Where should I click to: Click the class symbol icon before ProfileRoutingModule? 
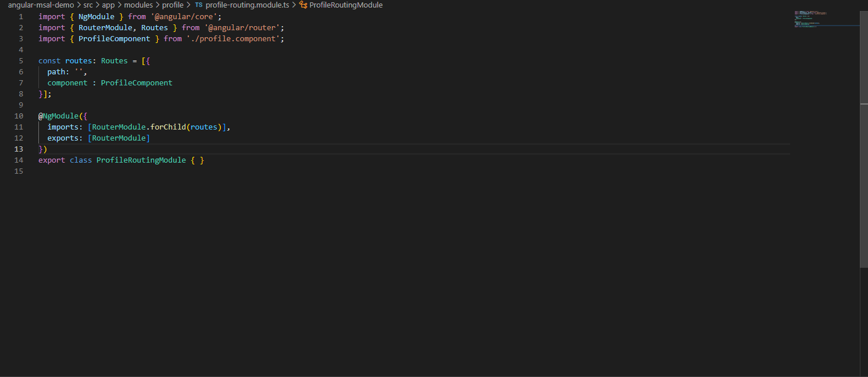[x=303, y=5]
